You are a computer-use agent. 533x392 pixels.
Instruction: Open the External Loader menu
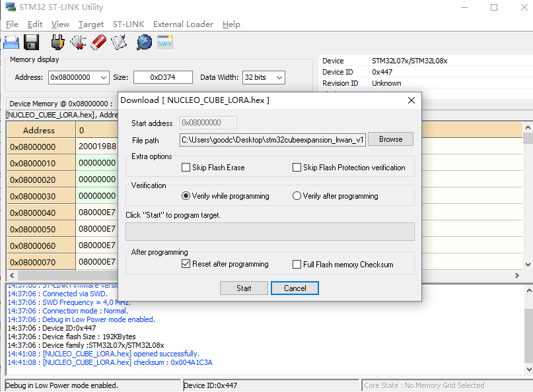pyautogui.click(x=183, y=24)
